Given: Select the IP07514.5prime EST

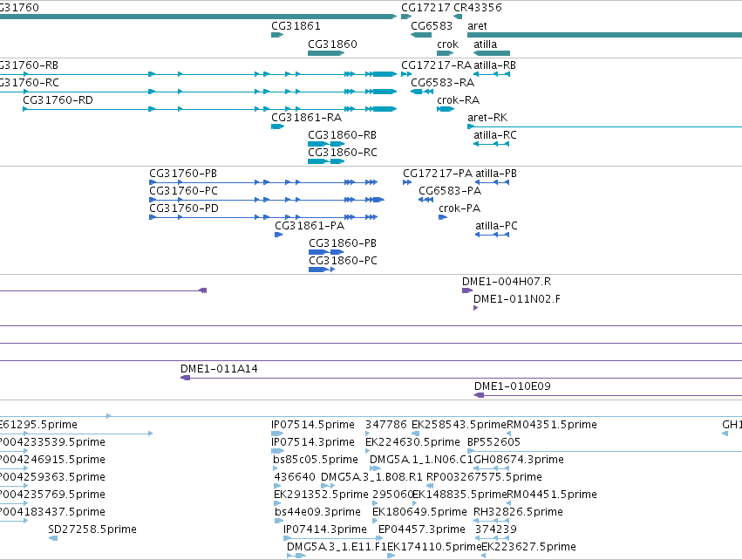Looking at the screenshot, I should point(277,434).
